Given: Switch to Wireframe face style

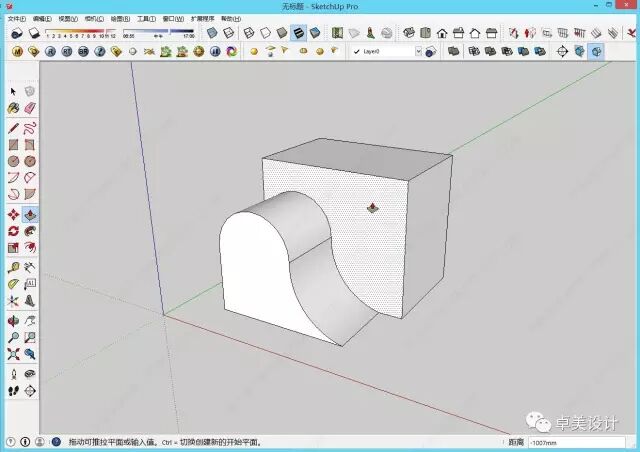Looking at the screenshot, I should [249, 33].
